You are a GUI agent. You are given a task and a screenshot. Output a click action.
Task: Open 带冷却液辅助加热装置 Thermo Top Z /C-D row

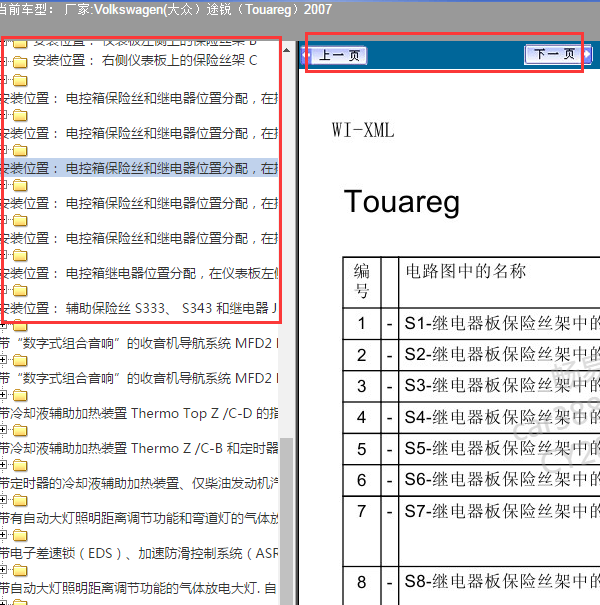tap(139, 413)
